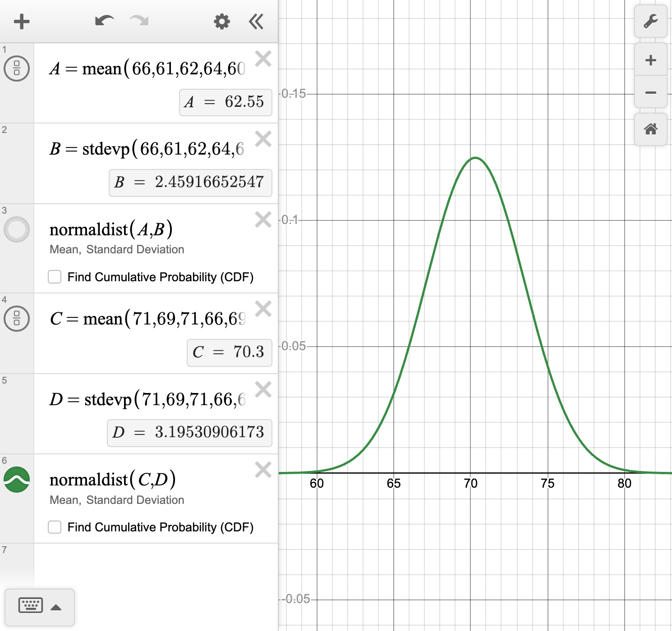Collapse the expressions list panel

pyautogui.click(x=255, y=21)
